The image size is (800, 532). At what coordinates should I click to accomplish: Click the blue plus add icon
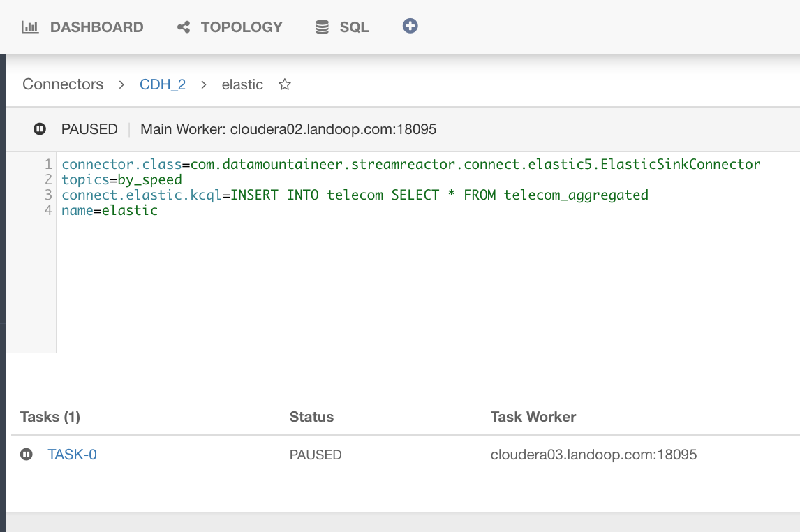pyautogui.click(x=410, y=26)
